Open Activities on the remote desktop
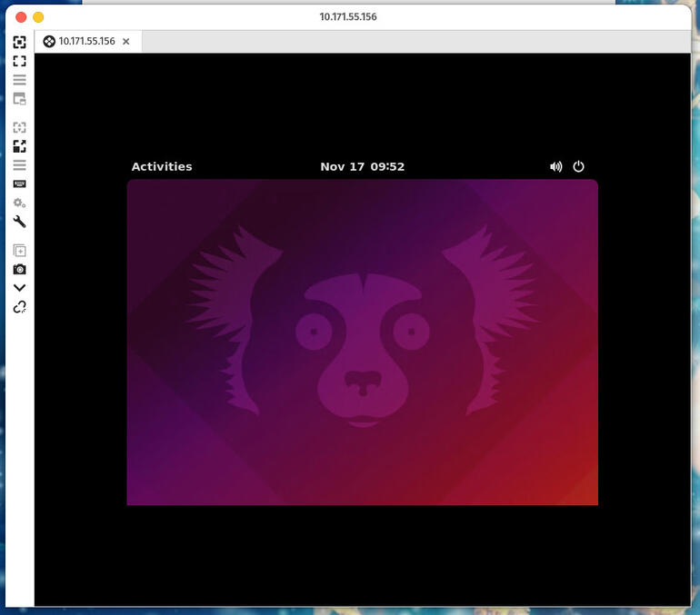700x615 pixels. (x=162, y=166)
